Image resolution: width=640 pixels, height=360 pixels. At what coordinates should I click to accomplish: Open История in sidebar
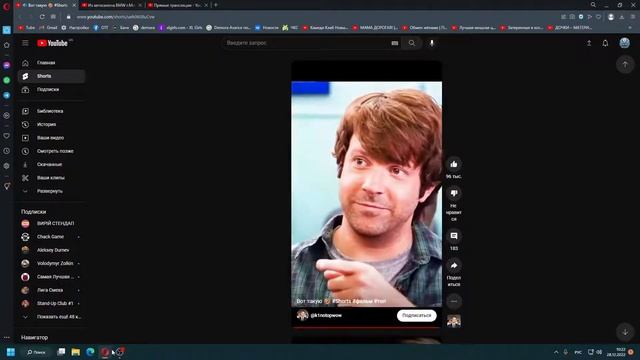coord(51,124)
